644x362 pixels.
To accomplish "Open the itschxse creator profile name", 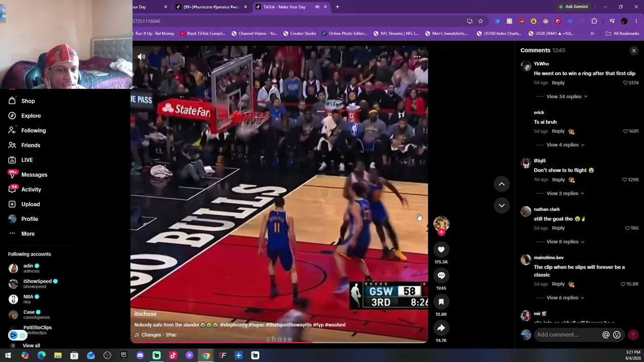I will point(145,314).
